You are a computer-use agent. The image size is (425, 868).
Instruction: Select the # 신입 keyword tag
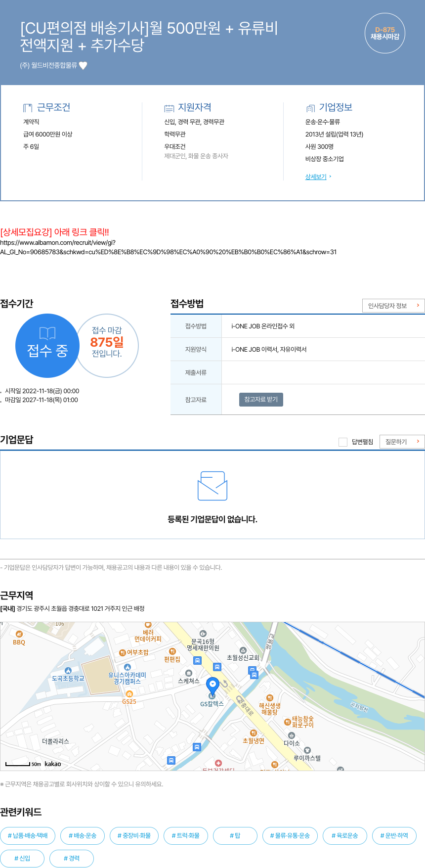(22, 859)
